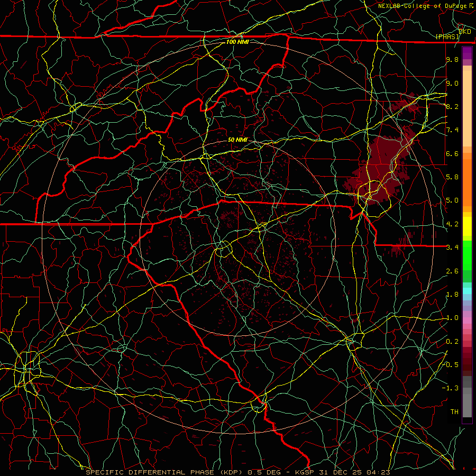
Task: Click the 7.4 value on color scale
Action: pos(452,130)
